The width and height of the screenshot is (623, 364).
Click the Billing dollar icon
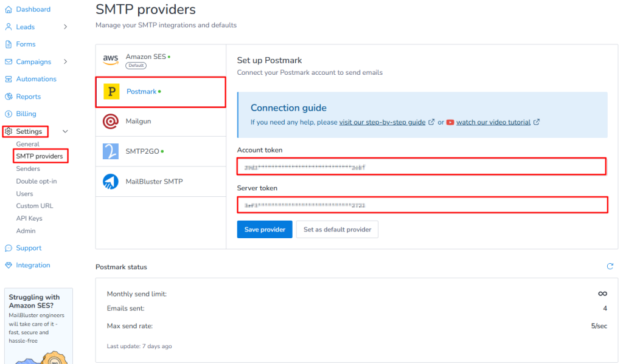(9, 114)
